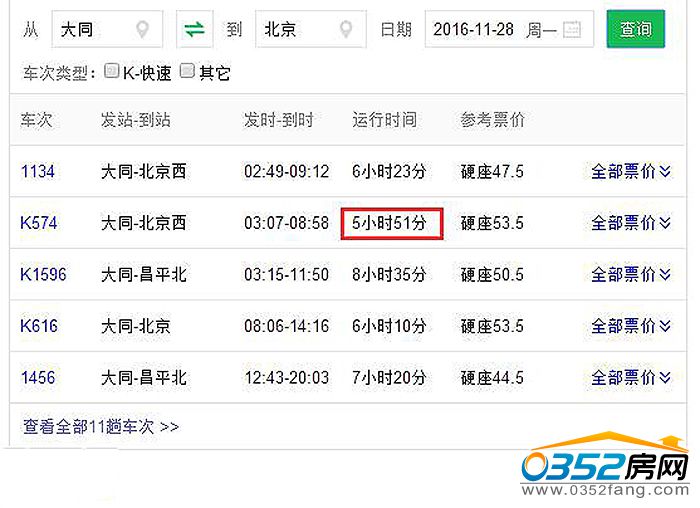Toggle the 其它 train type checkbox

coord(187,71)
